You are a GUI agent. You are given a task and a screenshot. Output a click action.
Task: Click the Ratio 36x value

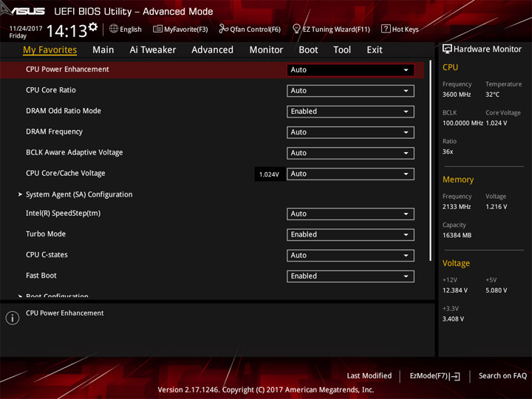(448, 151)
